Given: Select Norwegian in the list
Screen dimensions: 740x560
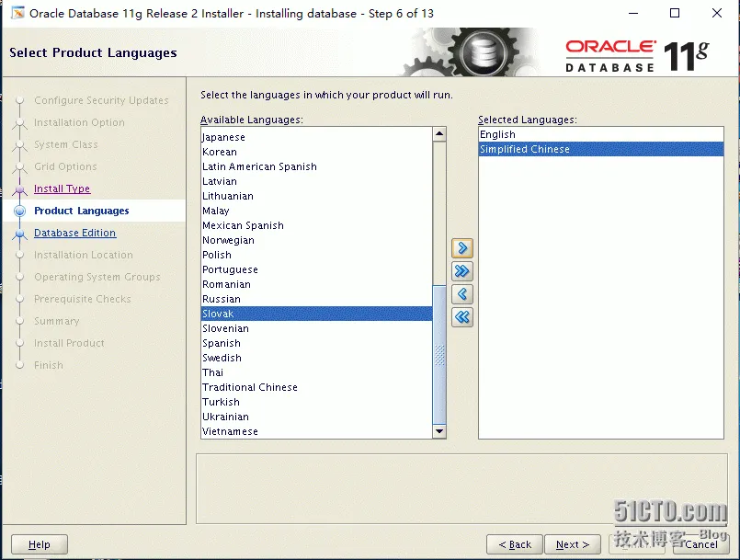Looking at the screenshot, I should (x=316, y=240).
